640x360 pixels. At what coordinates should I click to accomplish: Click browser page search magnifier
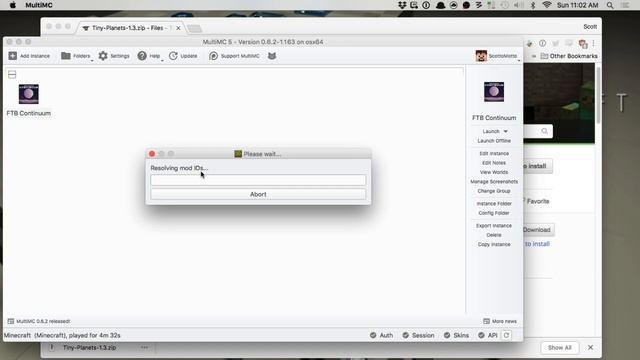544,131
